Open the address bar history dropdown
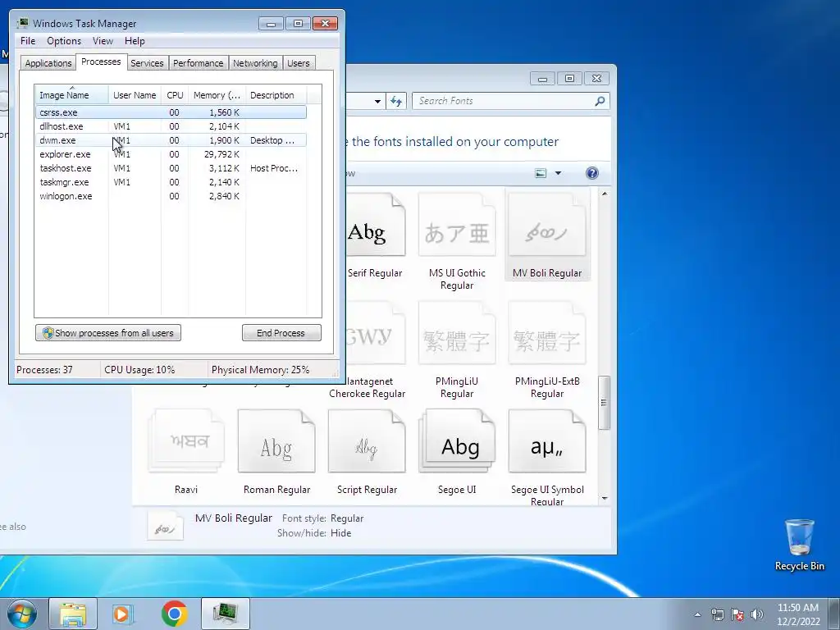The height and width of the screenshot is (630, 840). tap(377, 101)
